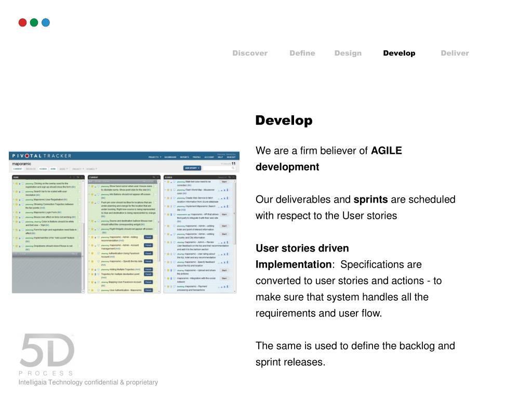Open the PROJECTS dropdown in Tracker header
Image resolution: width=532 pixels, height=399 pixels.
[x=155, y=157]
